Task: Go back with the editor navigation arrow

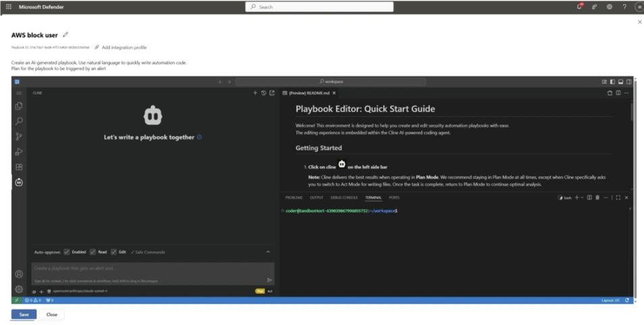Action: pyautogui.click(x=221, y=82)
